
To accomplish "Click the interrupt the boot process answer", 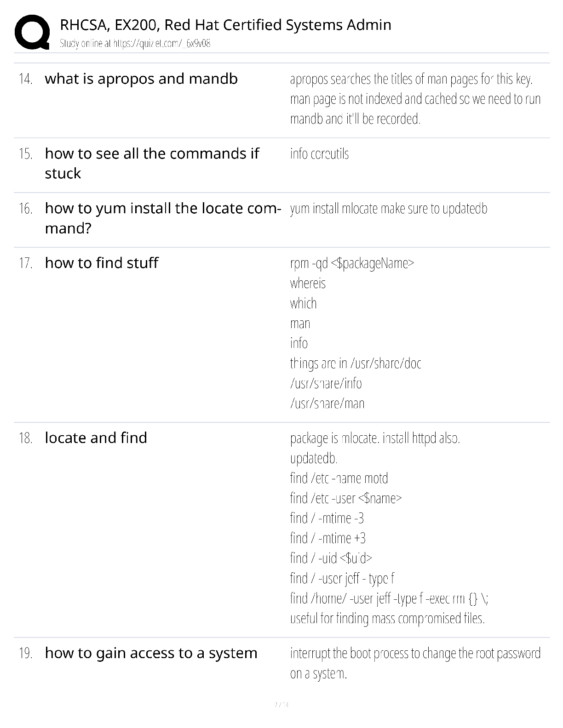I will tap(415, 663).
